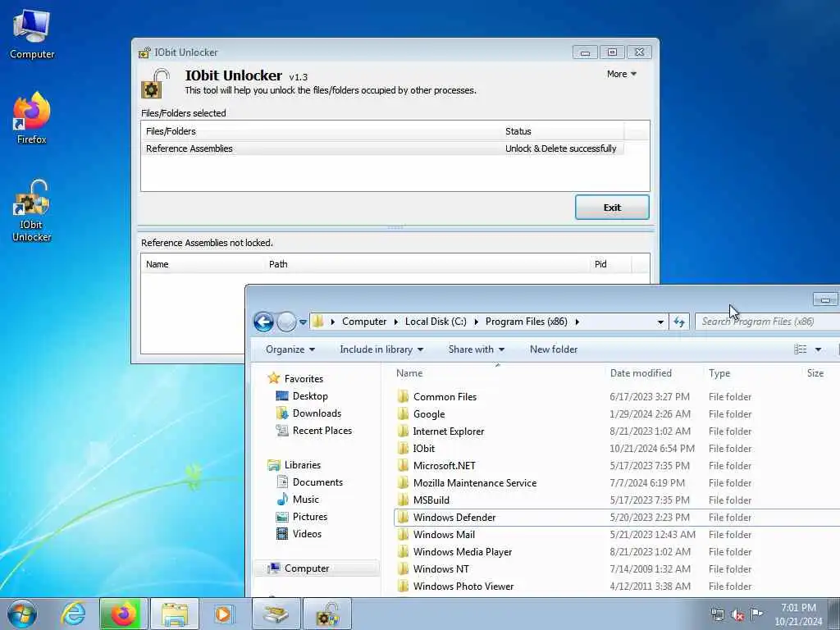The width and height of the screenshot is (840, 630).
Task: Select the IObit folder icon
Action: pyautogui.click(x=404, y=448)
